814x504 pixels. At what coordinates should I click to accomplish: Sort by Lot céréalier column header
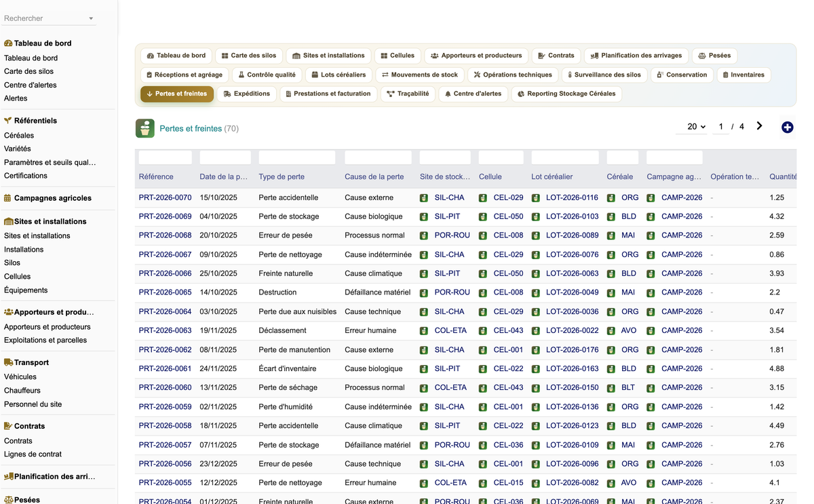pyautogui.click(x=552, y=176)
